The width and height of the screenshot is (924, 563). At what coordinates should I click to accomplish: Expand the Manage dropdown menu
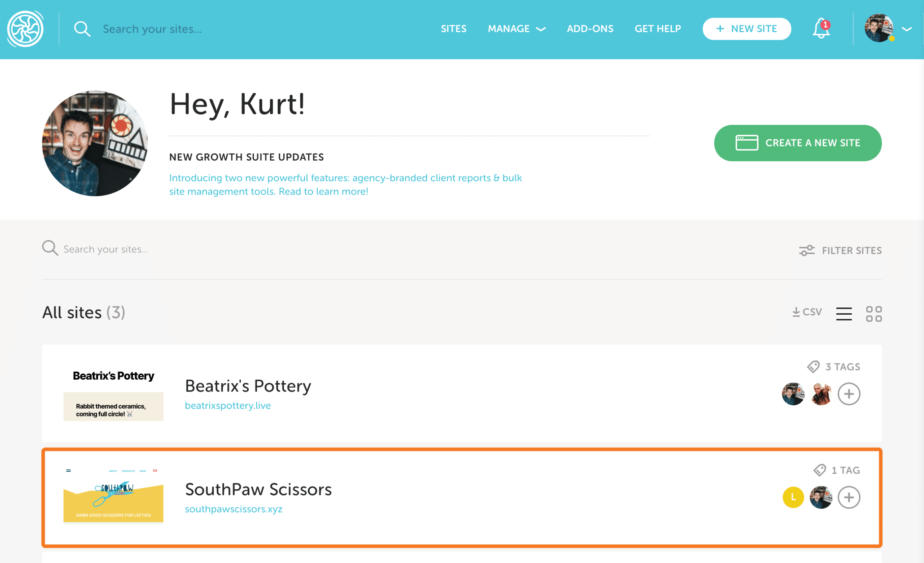(517, 29)
